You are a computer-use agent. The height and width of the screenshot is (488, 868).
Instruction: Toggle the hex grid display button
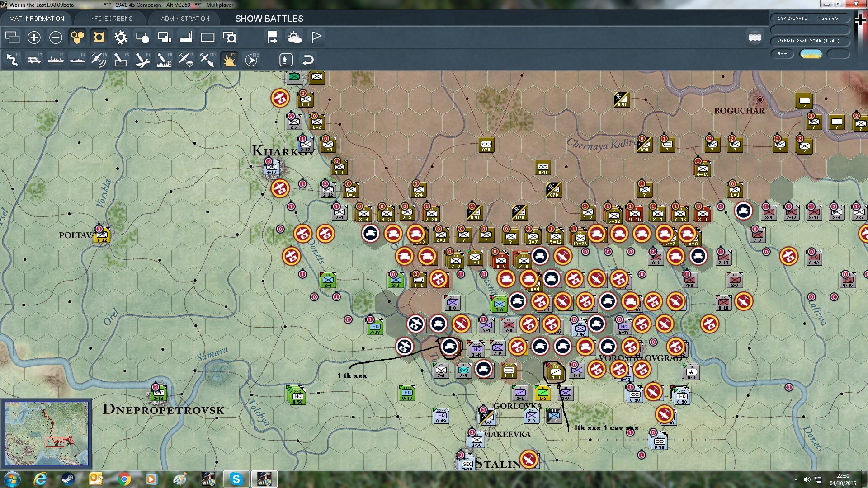[x=77, y=38]
